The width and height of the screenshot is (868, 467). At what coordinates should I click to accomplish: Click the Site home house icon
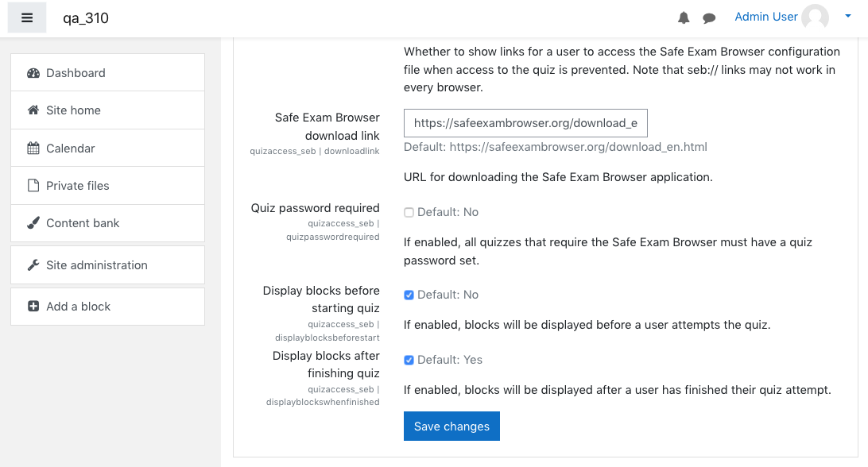click(33, 110)
